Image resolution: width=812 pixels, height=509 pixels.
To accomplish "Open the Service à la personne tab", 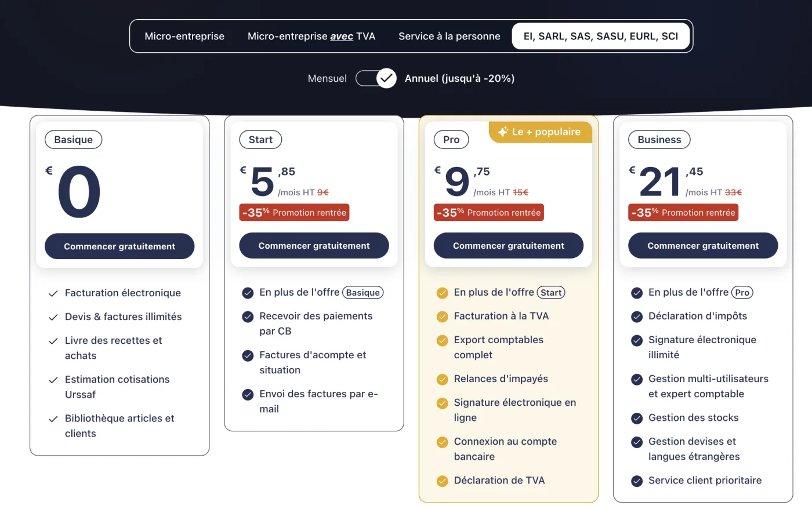I will [x=449, y=36].
